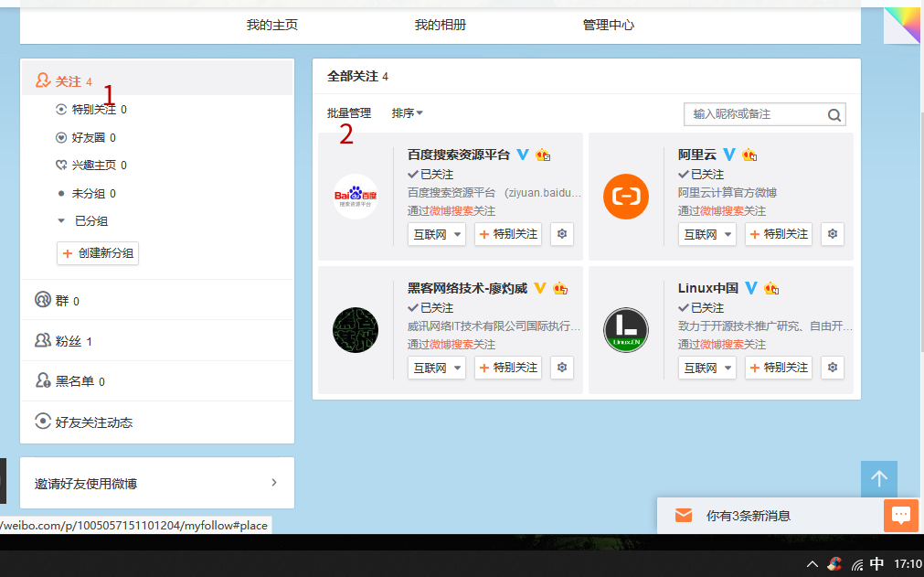Click the search magnifier icon
The height and width of the screenshot is (577, 924).
(x=834, y=115)
